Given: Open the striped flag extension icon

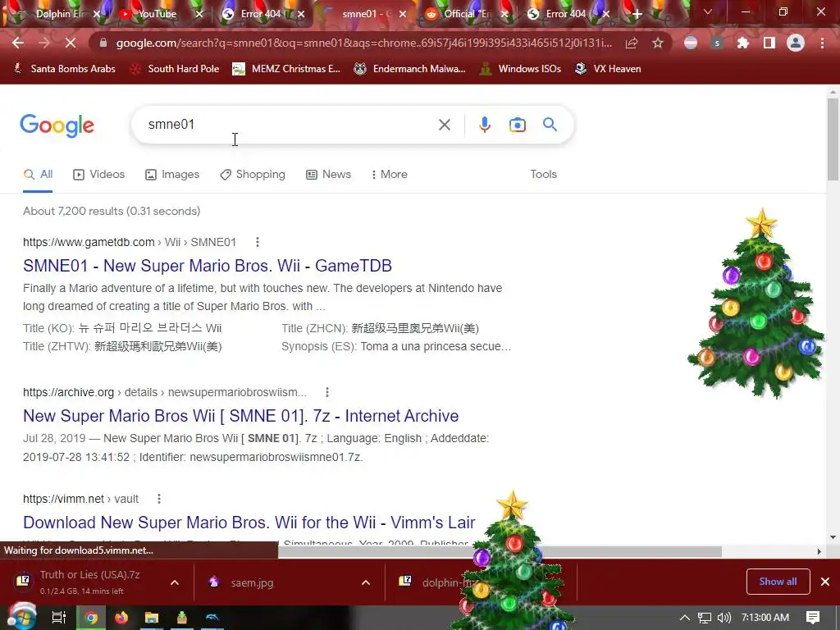Looking at the screenshot, I should pos(691,43).
